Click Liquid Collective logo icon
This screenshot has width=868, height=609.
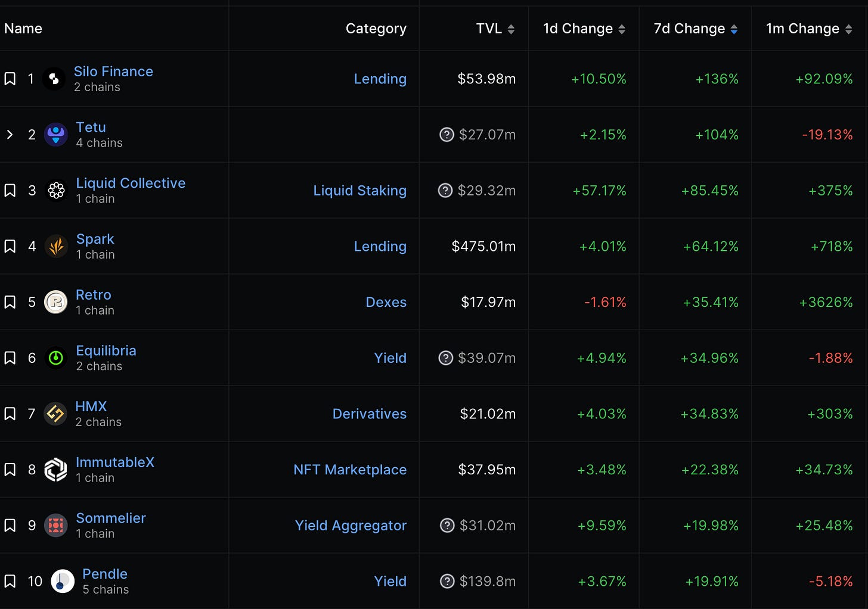pos(56,191)
